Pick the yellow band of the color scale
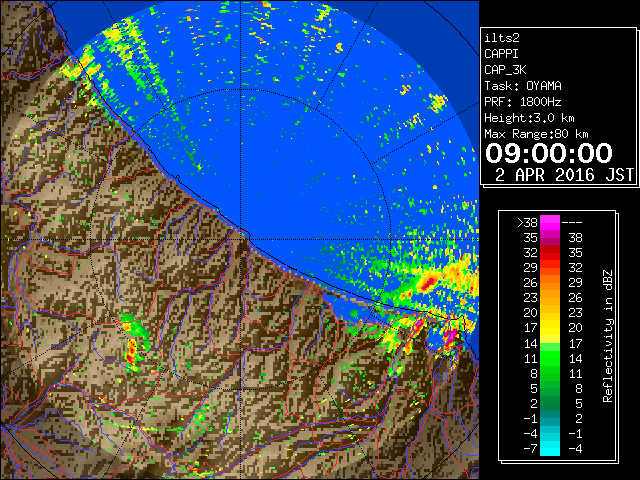 [550, 328]
